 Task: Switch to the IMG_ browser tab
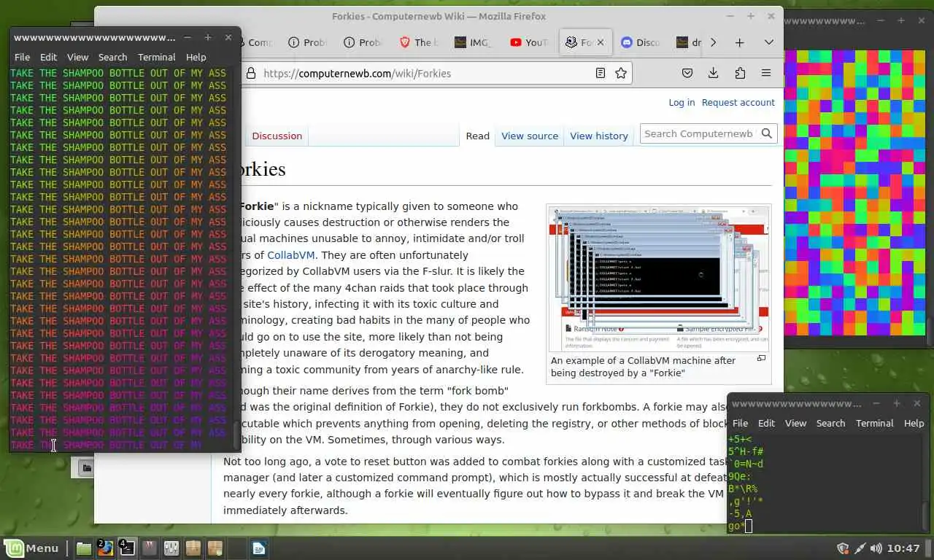[473, 42]
